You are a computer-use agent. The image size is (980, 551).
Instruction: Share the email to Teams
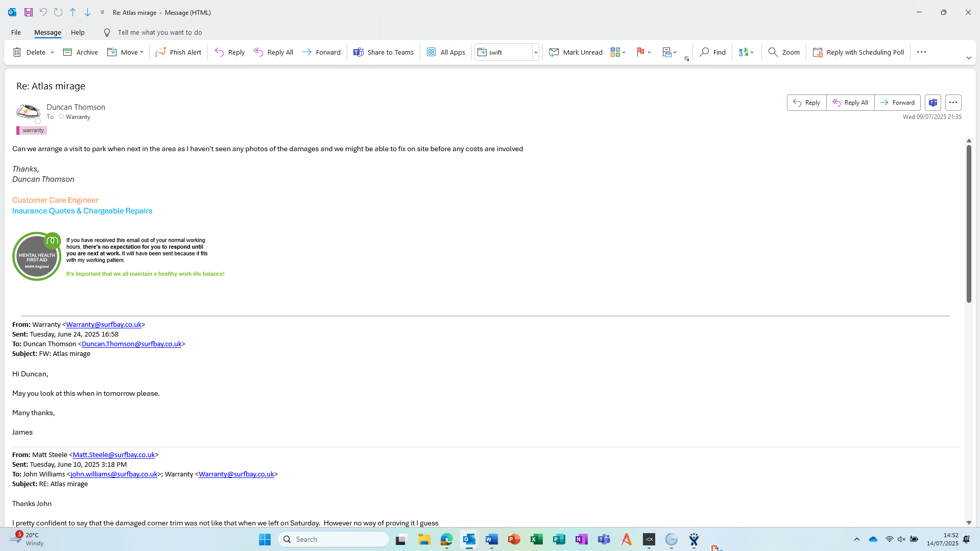point(384,52)
